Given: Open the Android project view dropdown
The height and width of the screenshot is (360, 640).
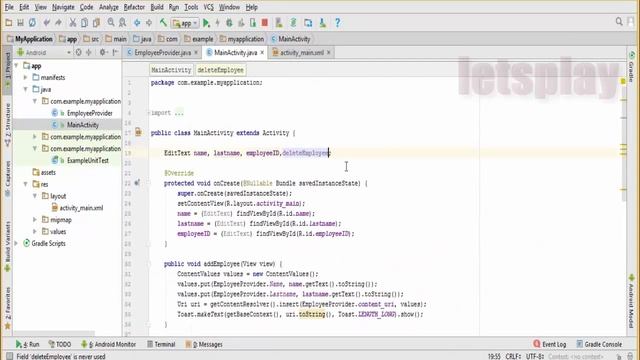Looking at the screenshot, I should (x=44, y=53).
